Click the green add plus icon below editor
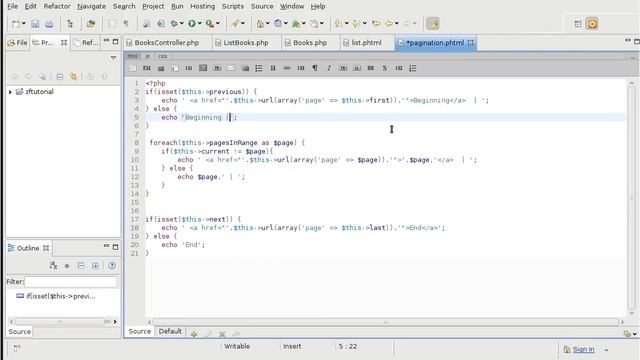 [x=194, y=334]
